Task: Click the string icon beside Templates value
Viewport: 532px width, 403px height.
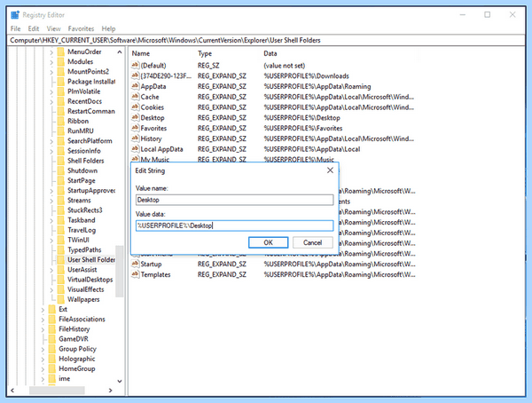Action: coord(135,274)
